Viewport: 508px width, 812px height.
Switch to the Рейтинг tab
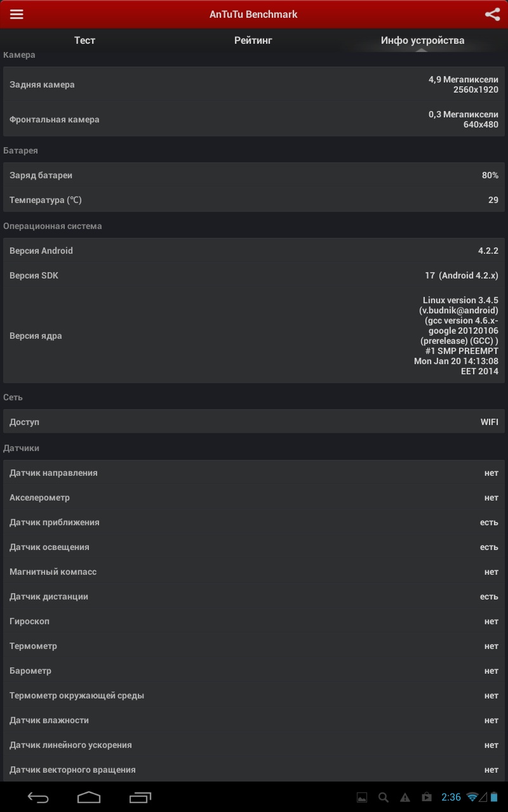click(253, 41)
